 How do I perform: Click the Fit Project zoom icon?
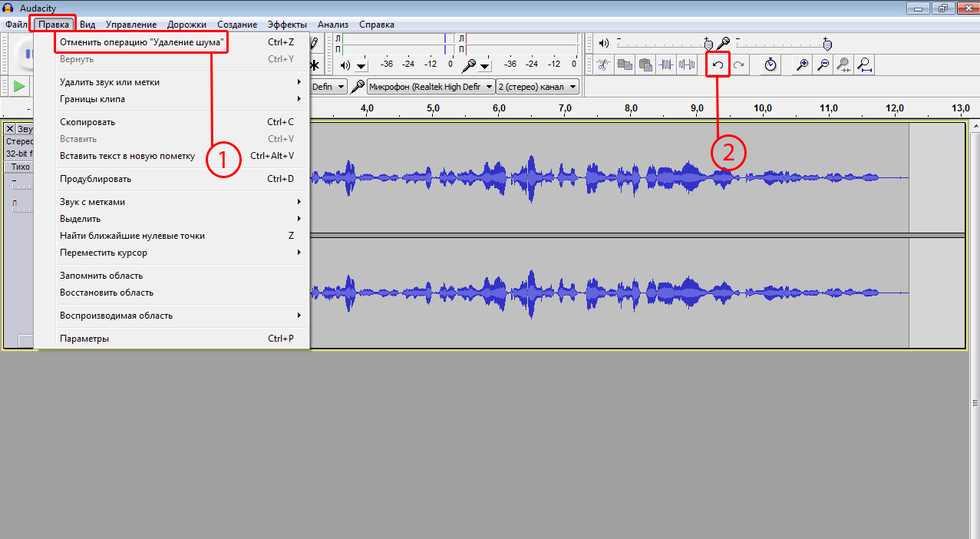[x=864, y=65]
